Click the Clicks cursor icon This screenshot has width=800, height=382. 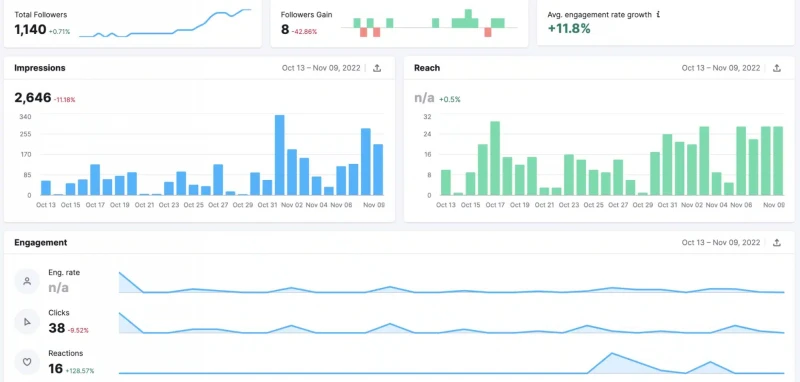[x=27, y=321]
